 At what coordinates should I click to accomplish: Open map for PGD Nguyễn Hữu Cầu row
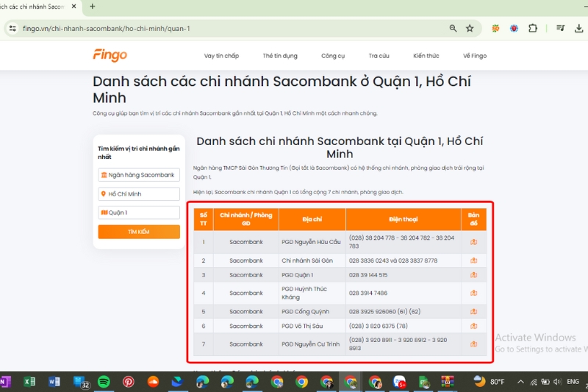click(x=473, y=242)
